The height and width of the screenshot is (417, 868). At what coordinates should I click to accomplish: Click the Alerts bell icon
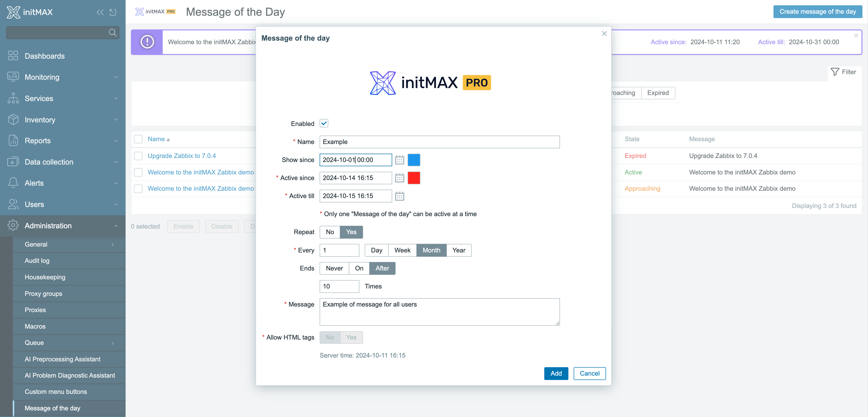pos(13,183)
